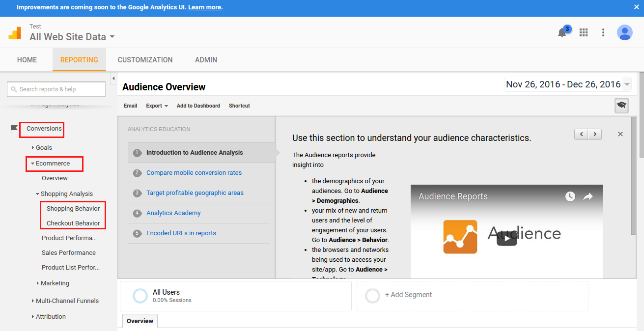
Task: Open the Export dropdown
Action: (x=157, y=106)
